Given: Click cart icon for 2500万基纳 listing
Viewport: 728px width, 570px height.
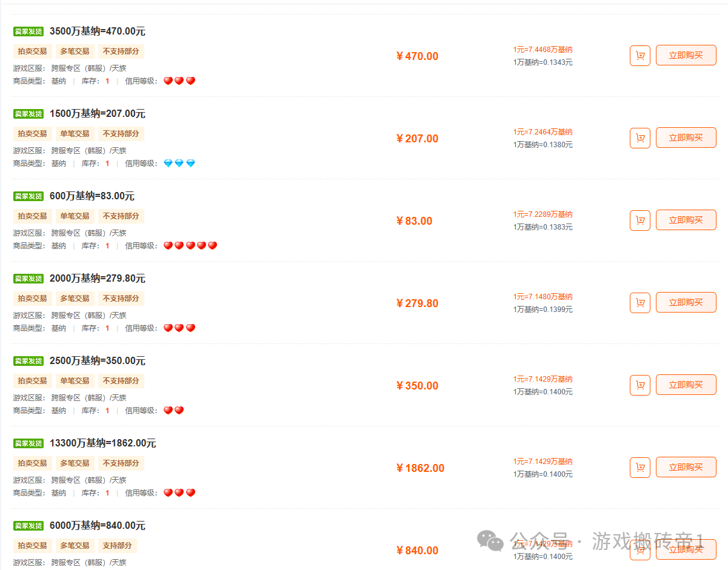Looking at the screenshot, I should pyautogui.click(x=640, y=385).
